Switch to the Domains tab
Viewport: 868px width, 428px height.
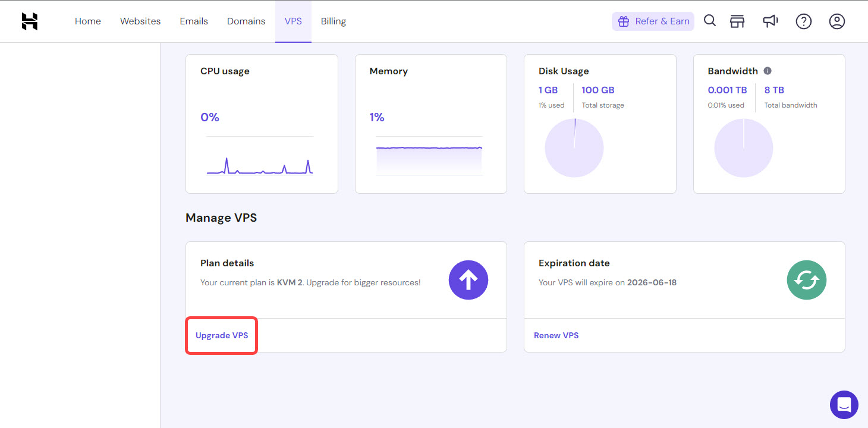(x=246, y=21)
